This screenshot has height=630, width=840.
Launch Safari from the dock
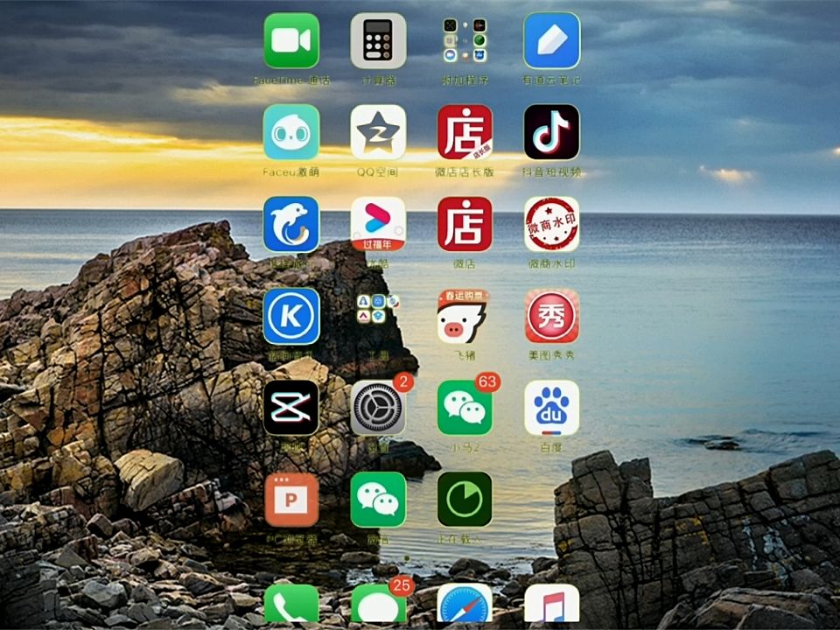[x=465, y=605]
